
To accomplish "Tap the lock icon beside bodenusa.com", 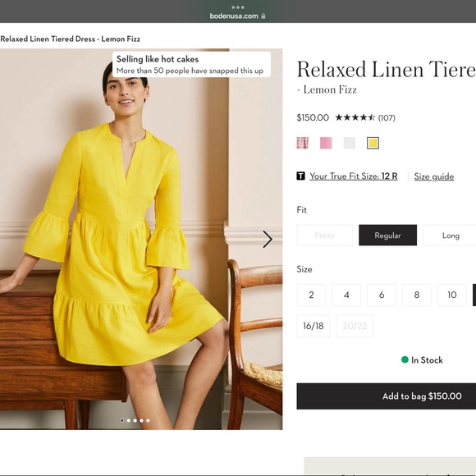I will [x=263, y=16].
